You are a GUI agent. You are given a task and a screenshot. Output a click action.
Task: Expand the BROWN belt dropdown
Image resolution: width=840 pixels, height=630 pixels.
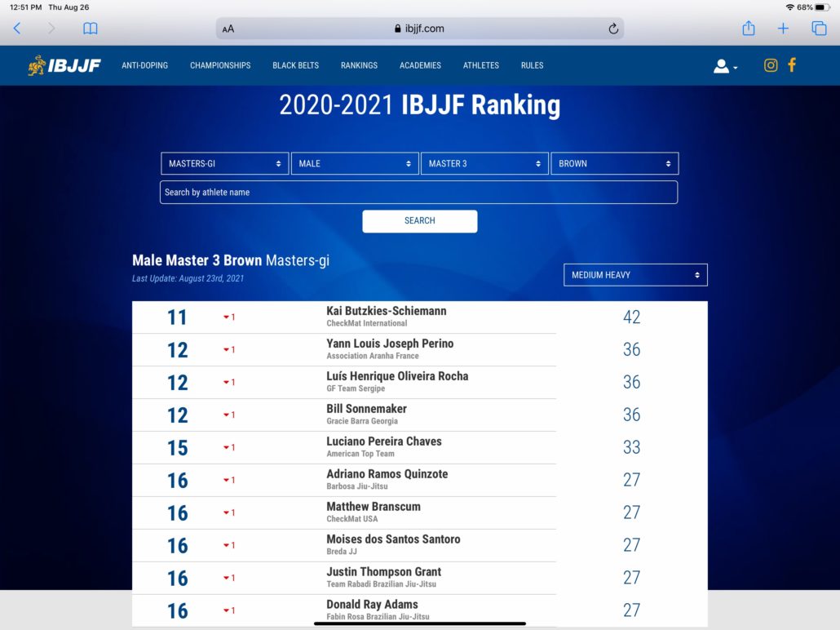(x=614, y=163)
